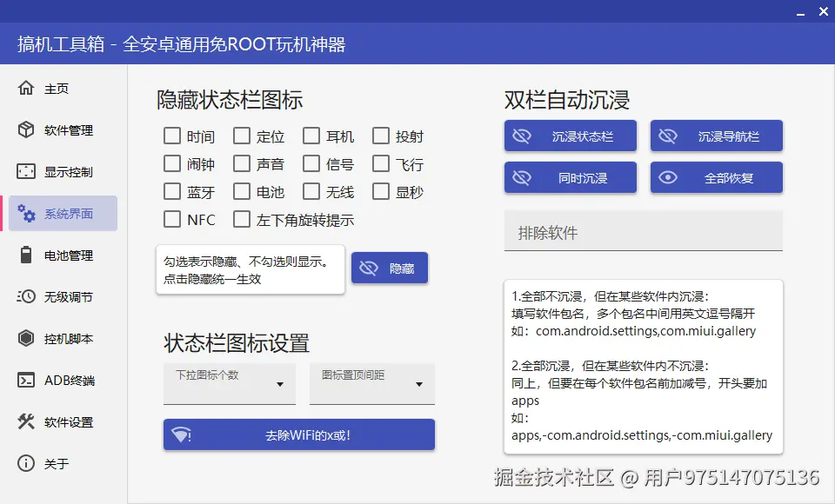835x504 pixels.
Task: Click the home icon beside 主页
Action: [25, 88]
